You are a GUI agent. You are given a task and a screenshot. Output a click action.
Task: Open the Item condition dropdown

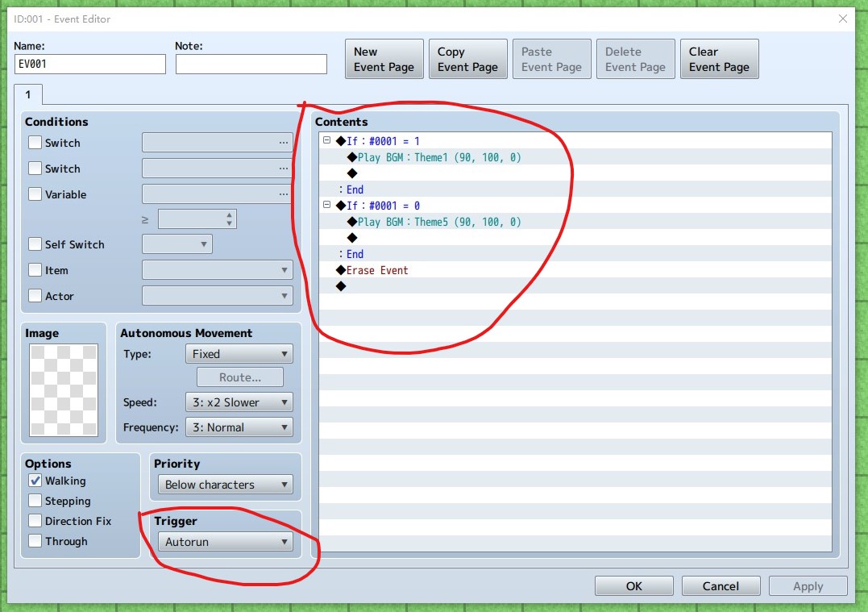coord(217,270)
